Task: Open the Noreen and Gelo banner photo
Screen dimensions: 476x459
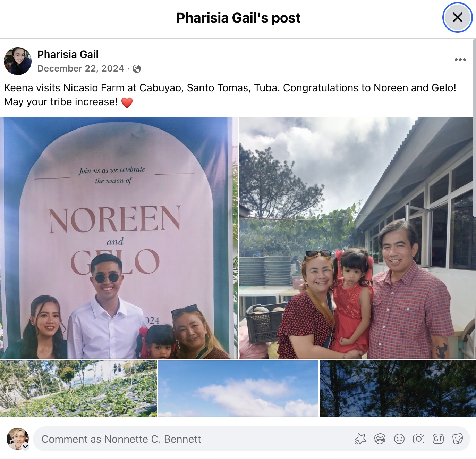Action: click(119, 238)
